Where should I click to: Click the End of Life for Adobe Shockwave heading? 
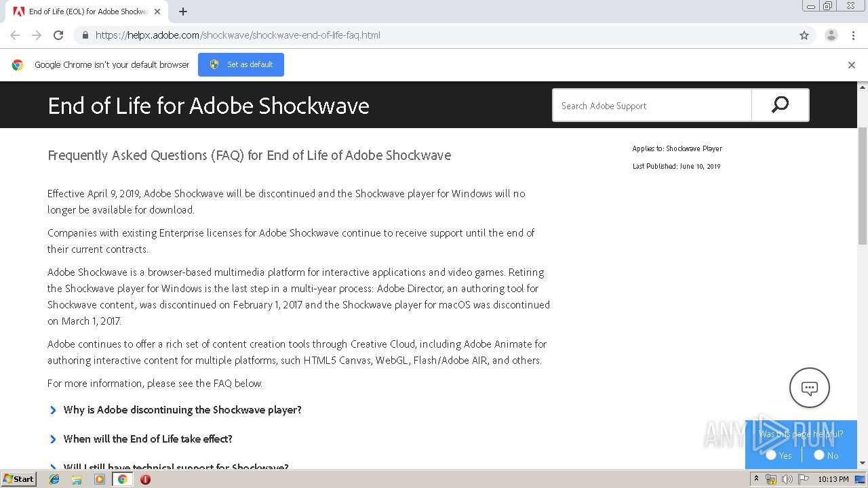click(x=208, y=106)
